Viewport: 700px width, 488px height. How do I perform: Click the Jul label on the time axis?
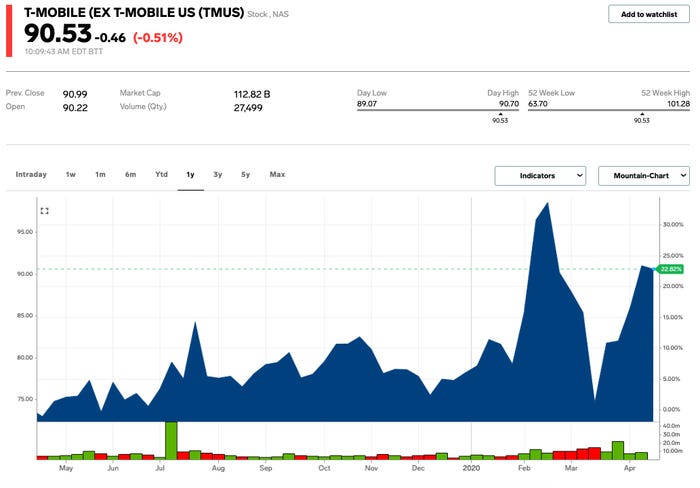click(x=160, y=468)
